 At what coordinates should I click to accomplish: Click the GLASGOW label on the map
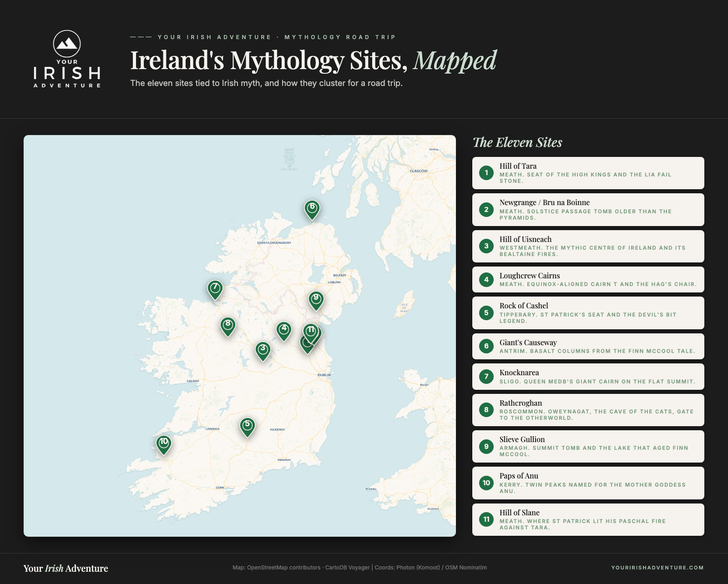pyautogui.click(x=419, y=171)
